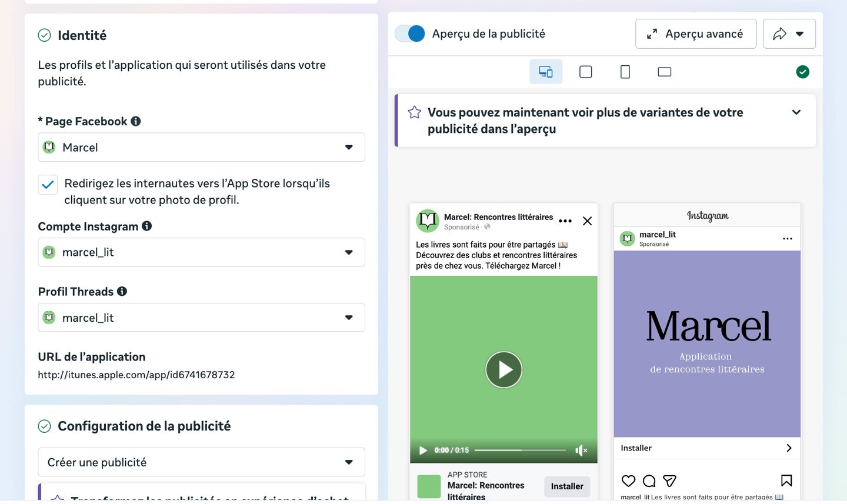The height and width of the screenshot is (504, 847).
Task: Click the Profil Threads info icon
Action: [122, 291]
